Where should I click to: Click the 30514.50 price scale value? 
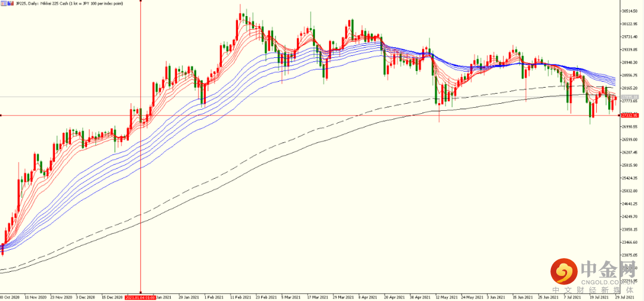[x=630, y=11]
